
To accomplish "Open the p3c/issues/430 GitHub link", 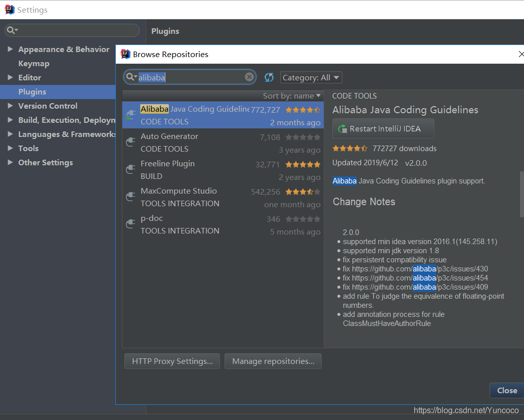I will pyautogui.click(x=420, y=269).
